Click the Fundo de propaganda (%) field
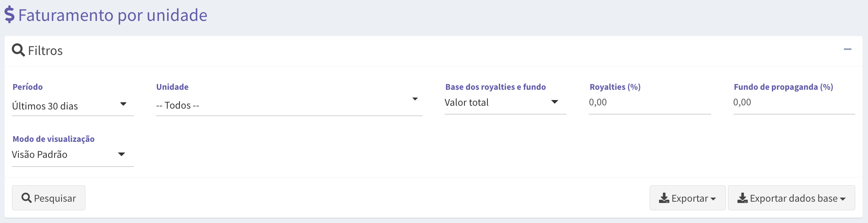 point(794,102)
